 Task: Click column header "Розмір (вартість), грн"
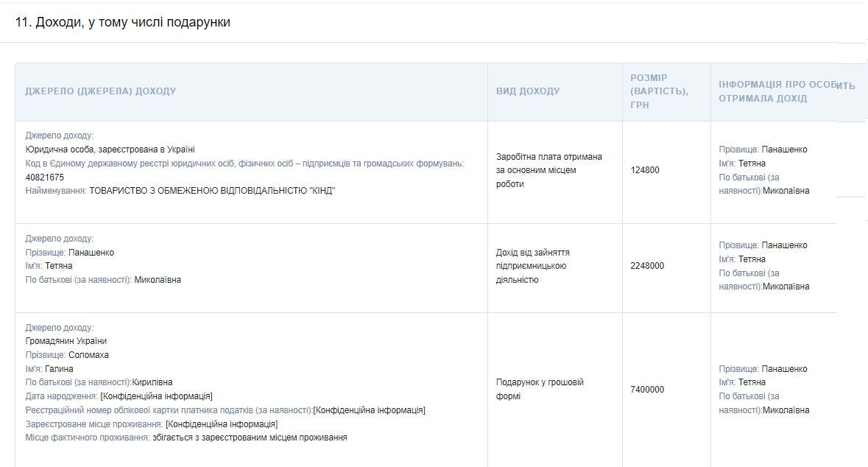[x=660, y=91]
